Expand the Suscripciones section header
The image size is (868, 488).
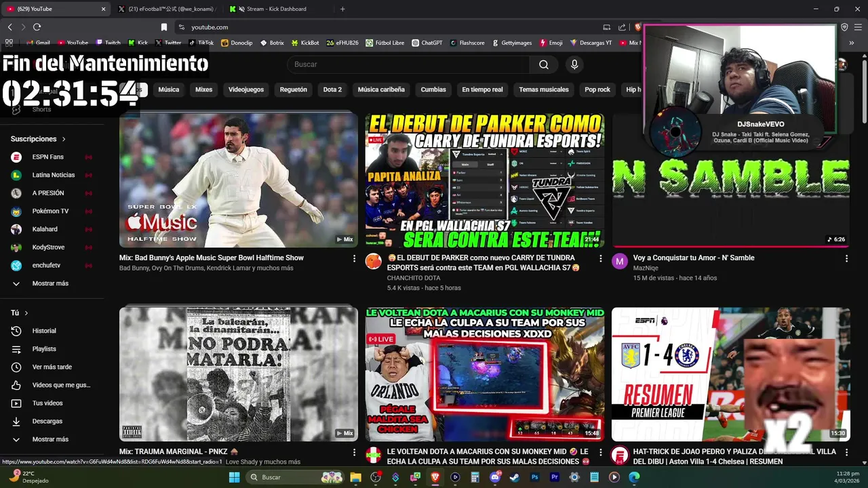(x=39, y=139)
